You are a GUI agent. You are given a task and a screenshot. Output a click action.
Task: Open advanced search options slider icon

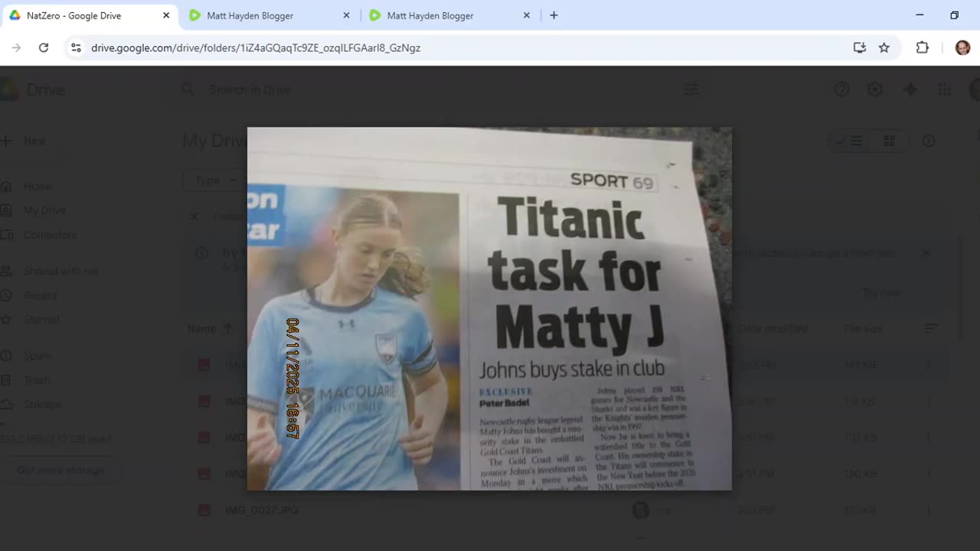click(691, 90)
